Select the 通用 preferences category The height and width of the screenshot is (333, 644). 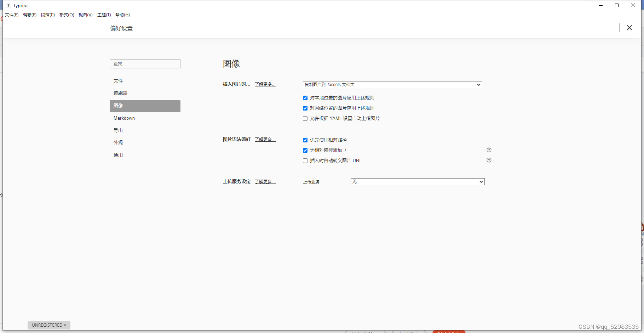point(145,155)
